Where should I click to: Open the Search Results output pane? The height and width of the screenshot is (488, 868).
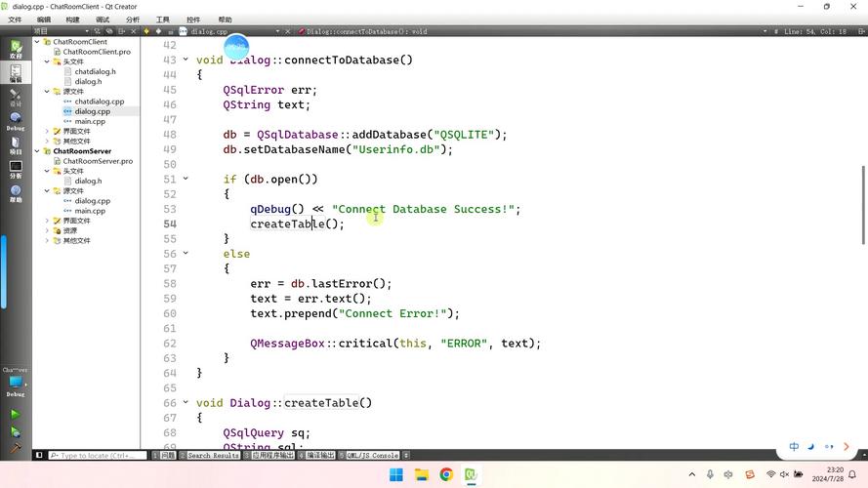pos(213,456)
